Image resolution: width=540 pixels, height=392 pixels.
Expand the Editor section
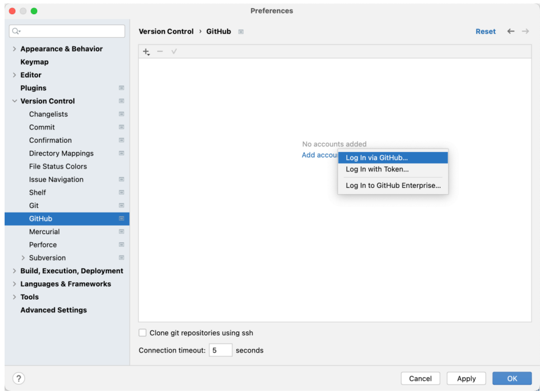[14, 75]
